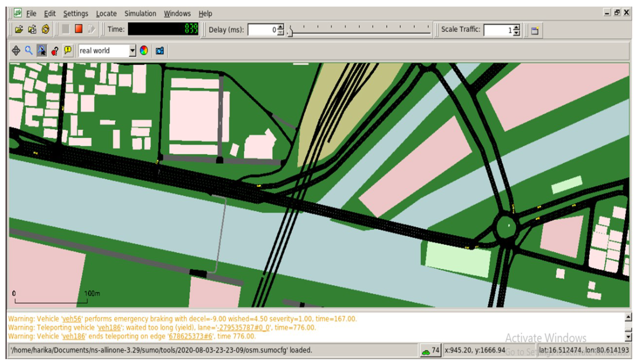Click the recenter view crosshair icon
Image resolution: width=636 pixels, height=364 pixels.
[x=16, y=51]
